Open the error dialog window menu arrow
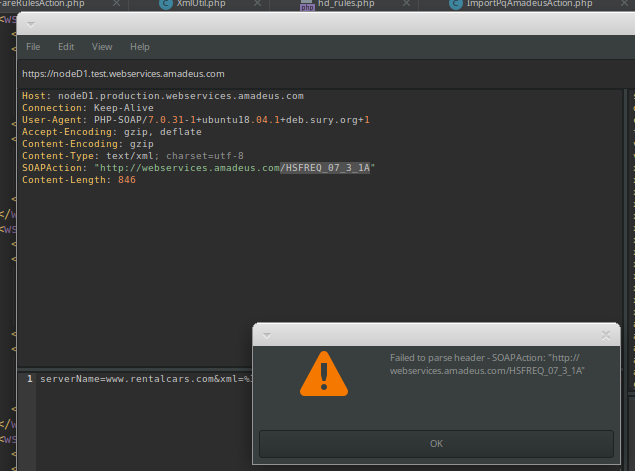The width and height of the screenshot is (635, 471). [x=267, y=335]
